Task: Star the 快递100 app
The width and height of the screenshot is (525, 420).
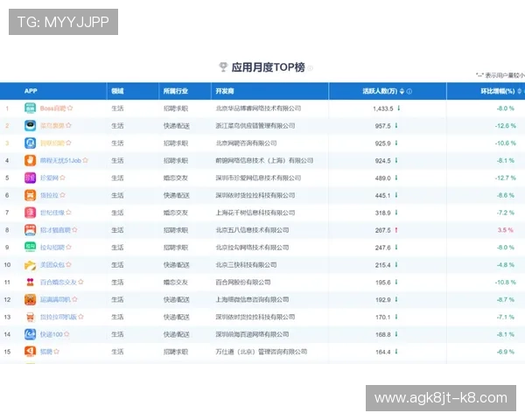Action: (x=66, y=334)
